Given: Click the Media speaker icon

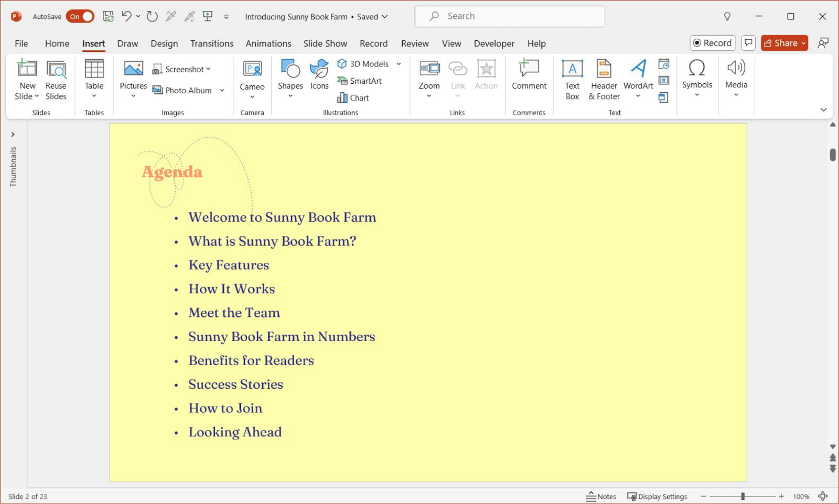Looking at the screenshot, I should pos(736,68).
